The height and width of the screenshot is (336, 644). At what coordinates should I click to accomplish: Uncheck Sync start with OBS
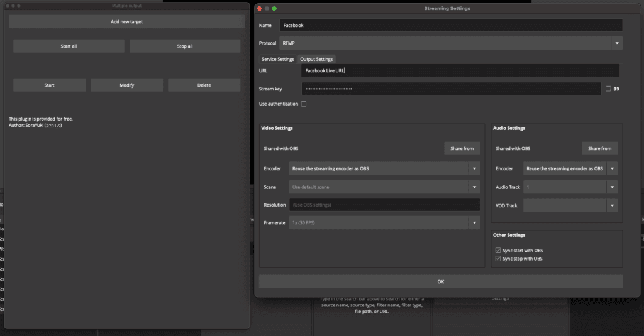tap(498, 250)
